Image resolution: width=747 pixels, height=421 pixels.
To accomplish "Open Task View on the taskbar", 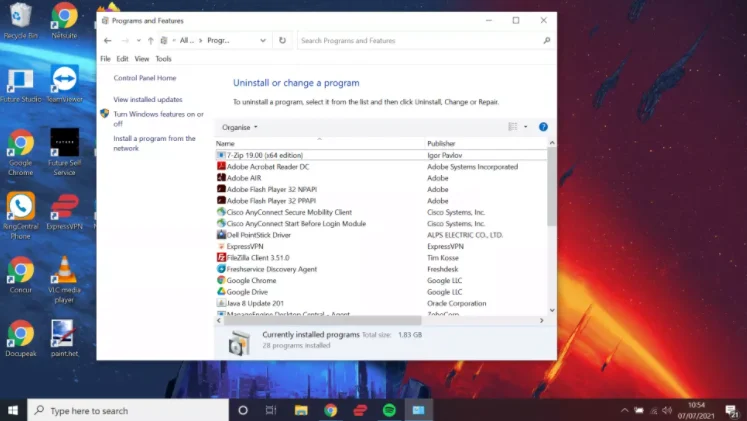I will (271, 410).
